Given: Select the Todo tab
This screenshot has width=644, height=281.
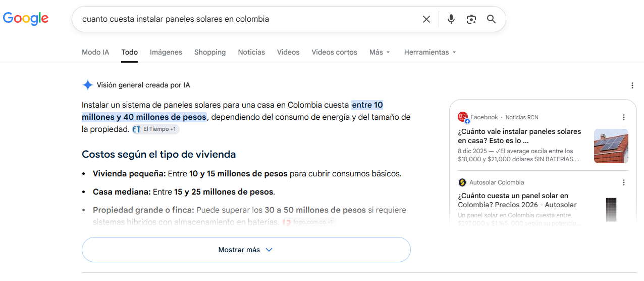Looking at the screenshot, I should point(129,52).
